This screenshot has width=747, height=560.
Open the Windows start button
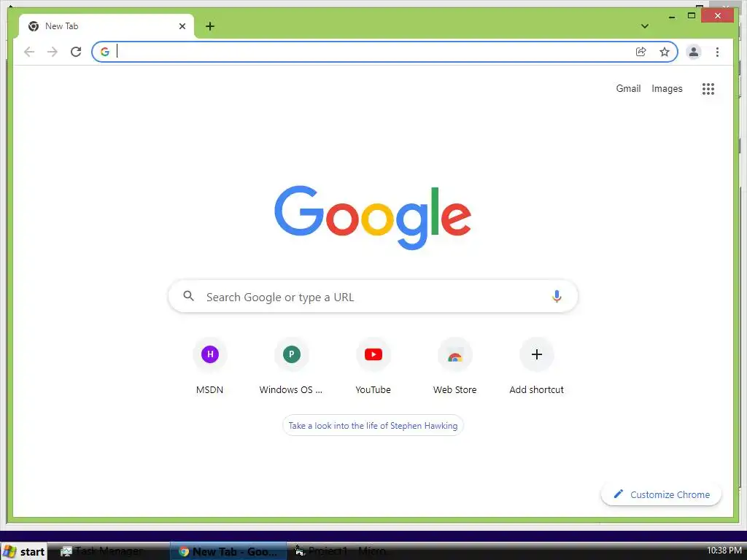click(24, 551)
